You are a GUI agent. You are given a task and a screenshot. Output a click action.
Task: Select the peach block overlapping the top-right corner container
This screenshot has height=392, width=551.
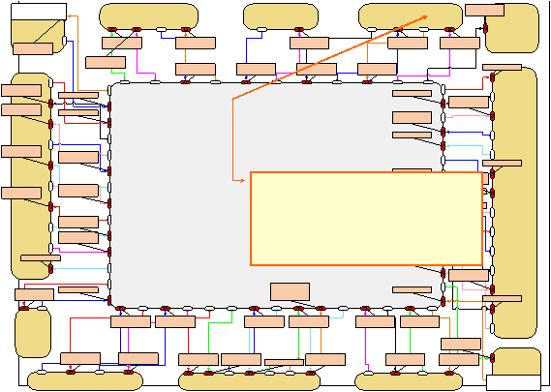(x=484, y=11)
